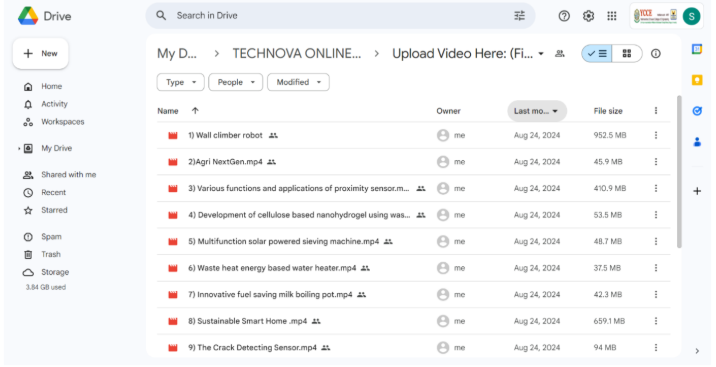Image resolution: width=716 pixels, height=367 pixels.
Task: Click the file list vertical scrollbar
Action: pyautogui.click(x=679, y=172)
